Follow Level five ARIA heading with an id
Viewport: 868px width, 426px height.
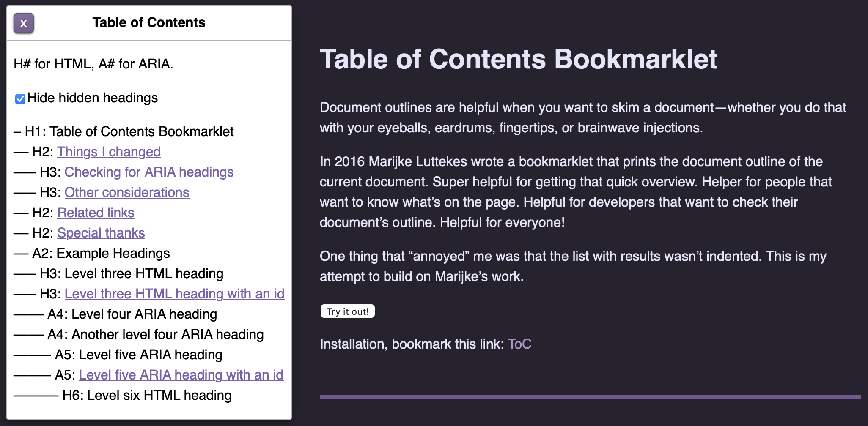[181, 375]
